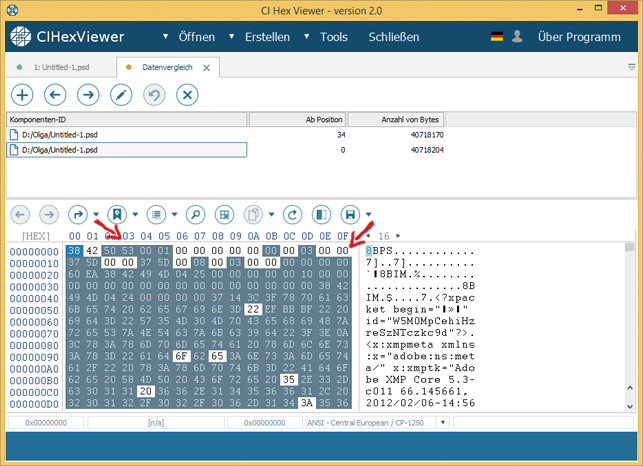Click the 8BPS text in the ASCII pane
This screenshot has width=643, height=466.
click(379, 251)
